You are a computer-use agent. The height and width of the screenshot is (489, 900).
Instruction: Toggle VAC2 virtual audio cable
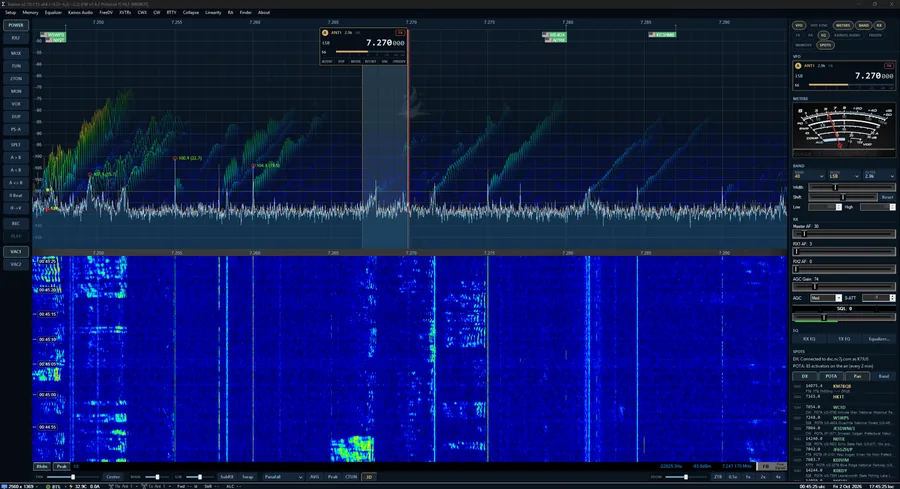point(16,264)
